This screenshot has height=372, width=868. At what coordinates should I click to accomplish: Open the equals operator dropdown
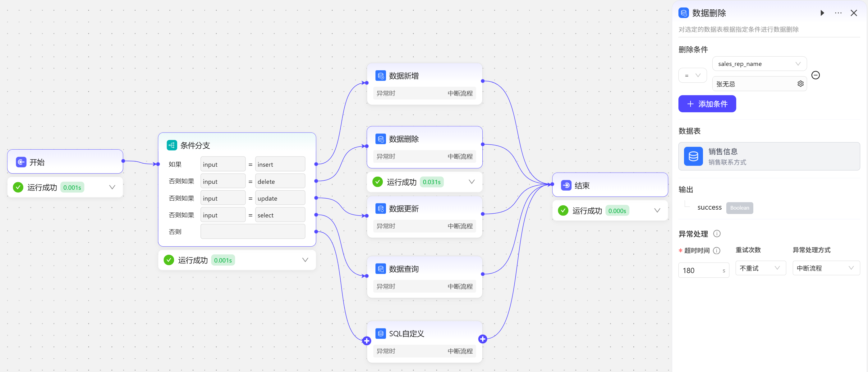[x=692, y=76]
